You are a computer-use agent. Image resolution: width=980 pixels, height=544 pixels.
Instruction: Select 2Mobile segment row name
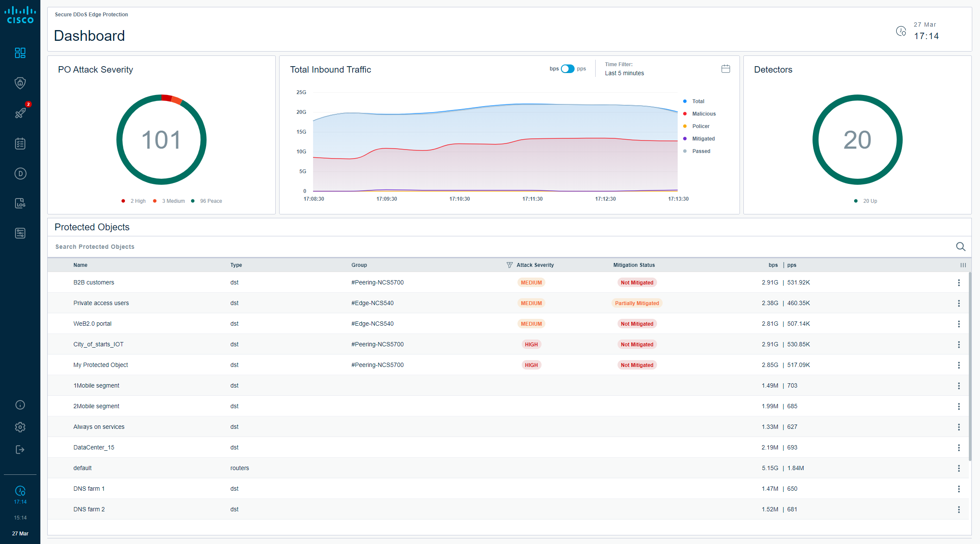(96, 406)
